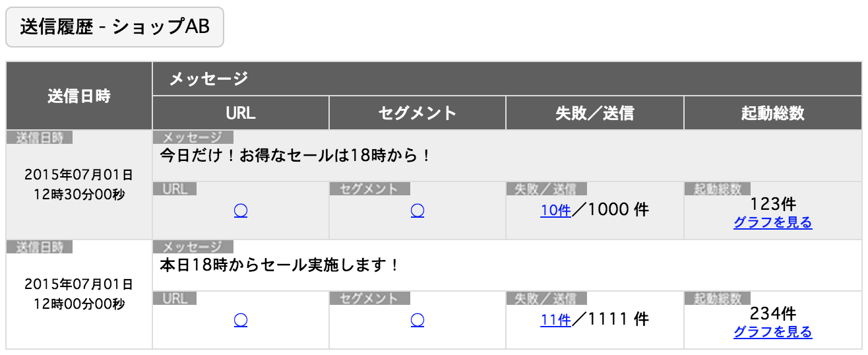Click the 12時30分00秒 send date cell
The width and height of the screenshot is (868, 355).
pos(79,185)
